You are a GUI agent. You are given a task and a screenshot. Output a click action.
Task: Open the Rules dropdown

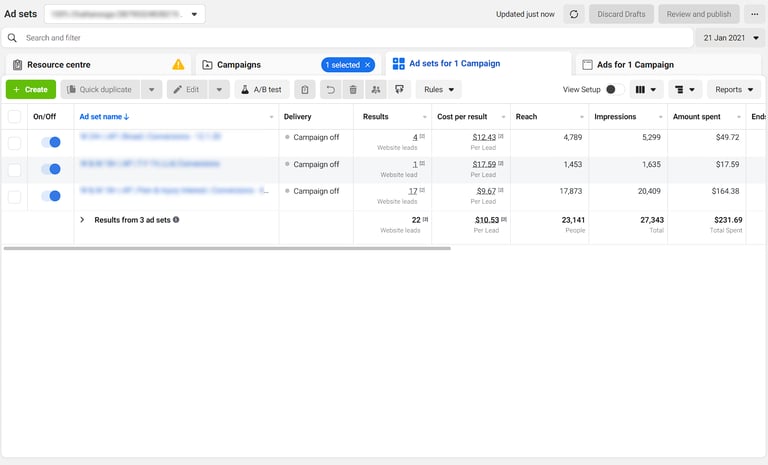click(439, 90)
